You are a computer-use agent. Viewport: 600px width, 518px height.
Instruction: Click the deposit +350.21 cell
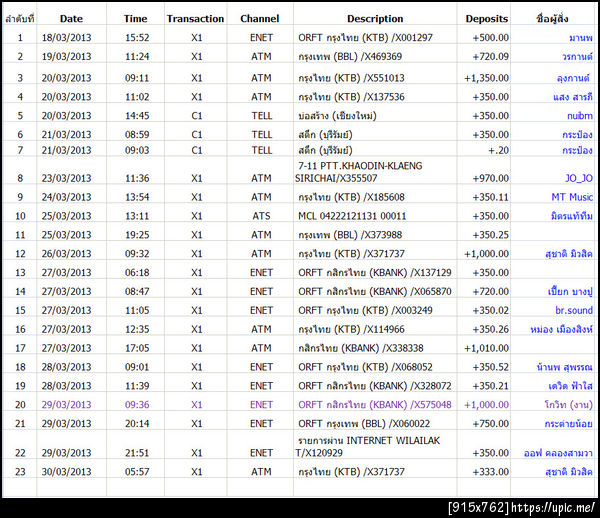coord(491,386)
